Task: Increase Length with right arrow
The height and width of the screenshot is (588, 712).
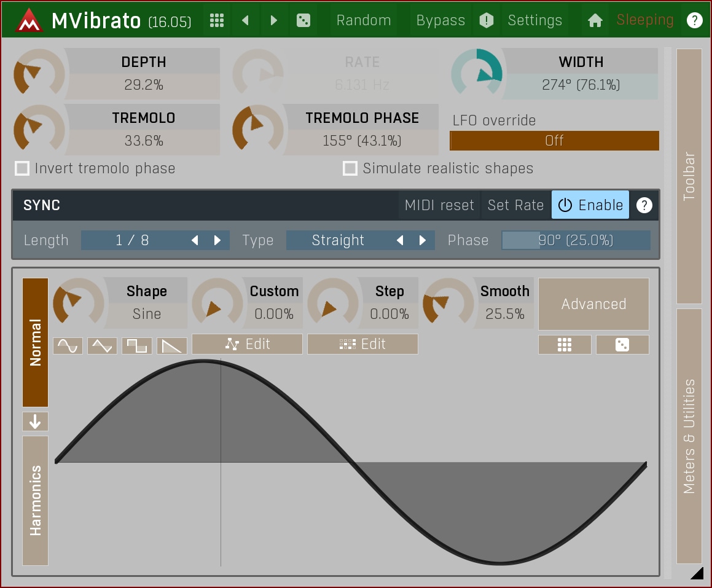Action: [x=217, y=240]
